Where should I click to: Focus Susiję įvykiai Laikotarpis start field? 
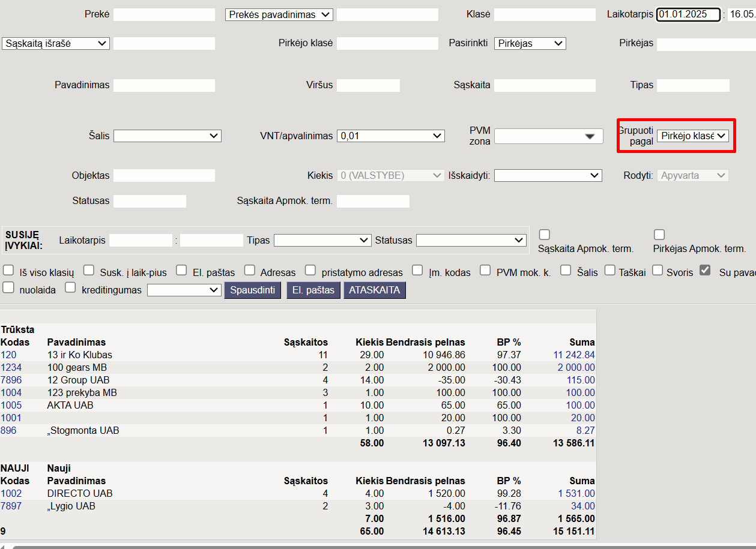tap(141, 240)
